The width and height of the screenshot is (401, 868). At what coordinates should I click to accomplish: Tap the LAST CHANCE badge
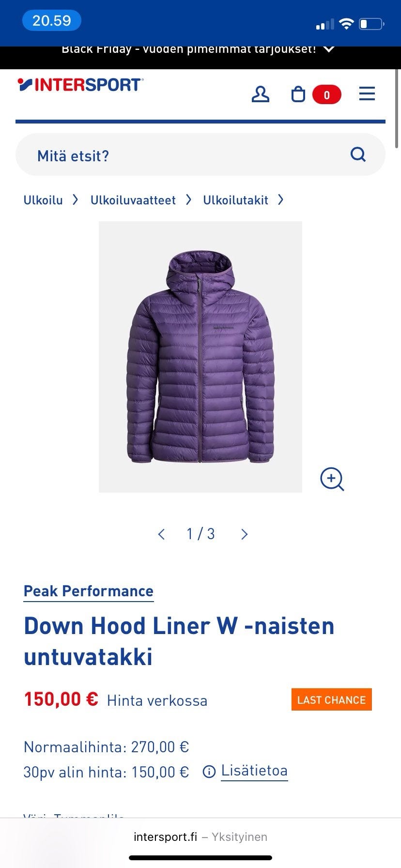(x=332, y=700)
